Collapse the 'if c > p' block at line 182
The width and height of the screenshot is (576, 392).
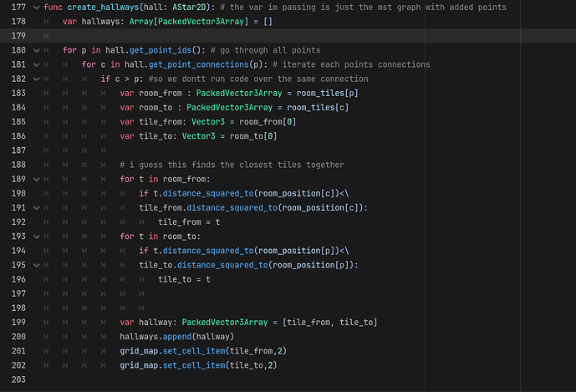[x=37, y=79]
